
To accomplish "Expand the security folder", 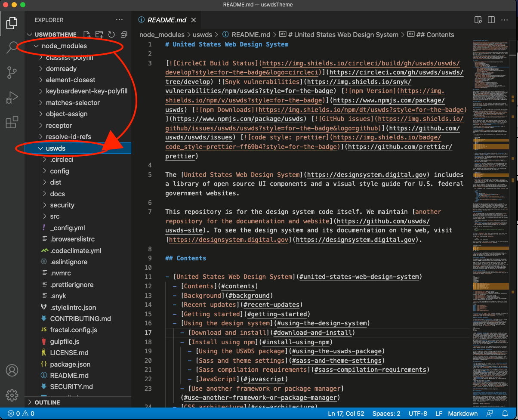I will (x=78, y=205).
